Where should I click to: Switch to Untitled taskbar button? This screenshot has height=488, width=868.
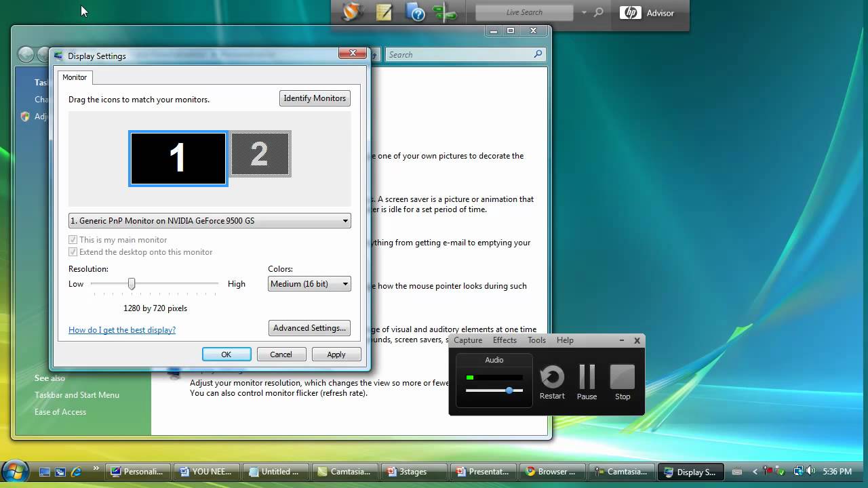(276, 472)
